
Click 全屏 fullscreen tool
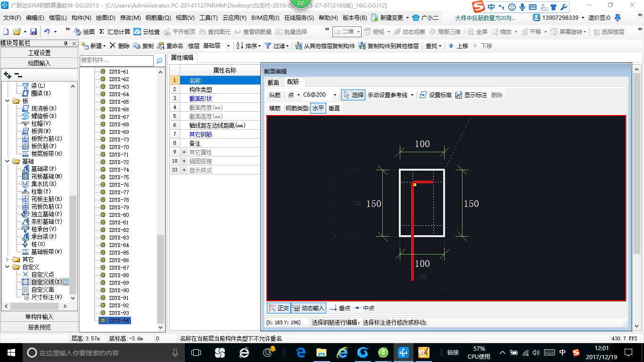tap(478, 32)
